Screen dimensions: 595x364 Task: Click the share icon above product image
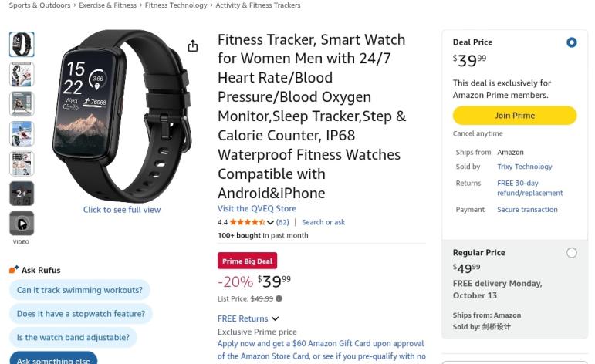point(193,46)
